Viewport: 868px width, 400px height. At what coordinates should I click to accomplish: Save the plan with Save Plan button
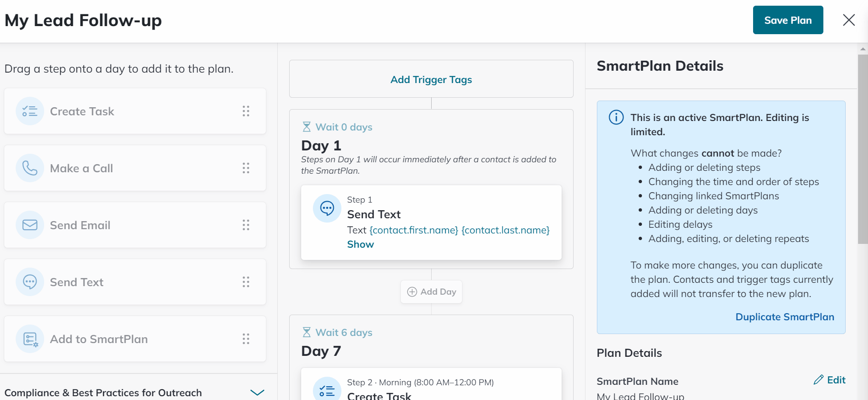tap(788, 20)
